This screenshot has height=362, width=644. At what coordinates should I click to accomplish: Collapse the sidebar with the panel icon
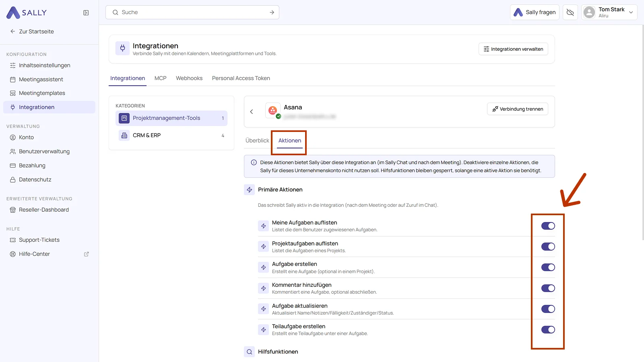pos(86,13)
